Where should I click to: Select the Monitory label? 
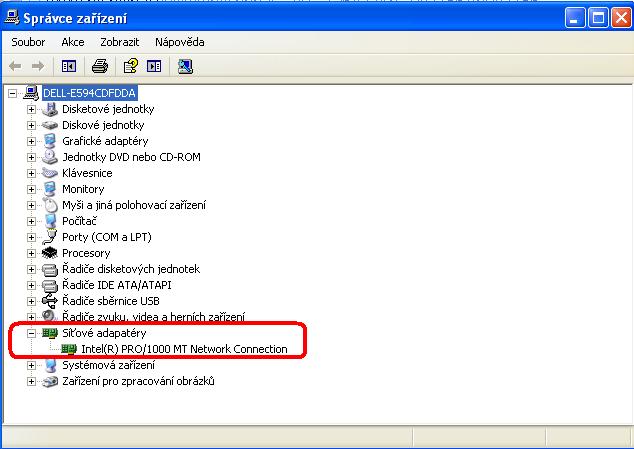pos(83,189)
